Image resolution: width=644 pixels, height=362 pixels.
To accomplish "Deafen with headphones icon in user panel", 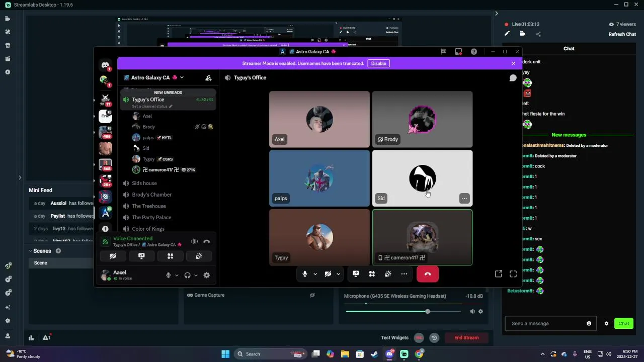I will click(x=187, y=275).
